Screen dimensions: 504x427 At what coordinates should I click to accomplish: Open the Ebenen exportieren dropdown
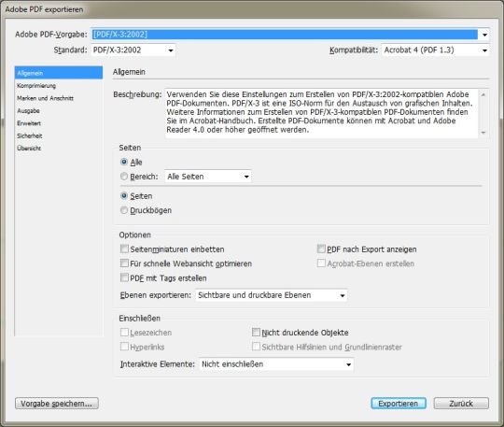click(x=272, y=295)
